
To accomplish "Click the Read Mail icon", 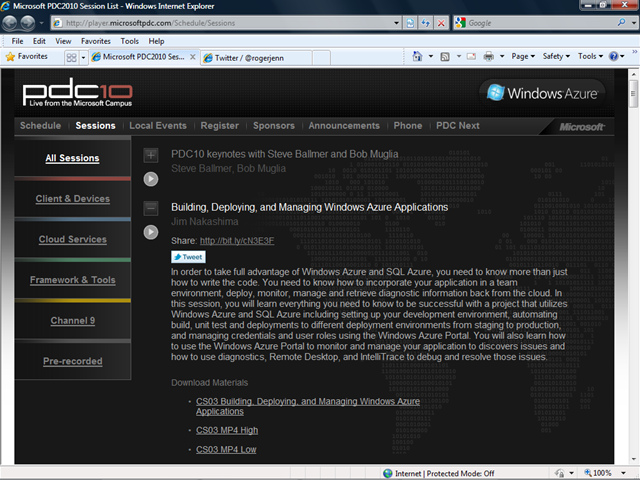I will pos(471,56).
